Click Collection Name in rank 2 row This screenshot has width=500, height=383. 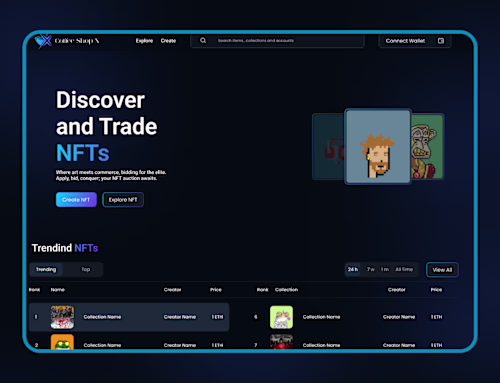(102, 345)
